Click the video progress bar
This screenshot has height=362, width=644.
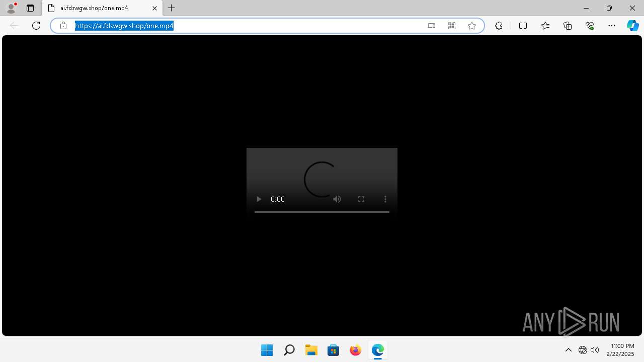322,212
